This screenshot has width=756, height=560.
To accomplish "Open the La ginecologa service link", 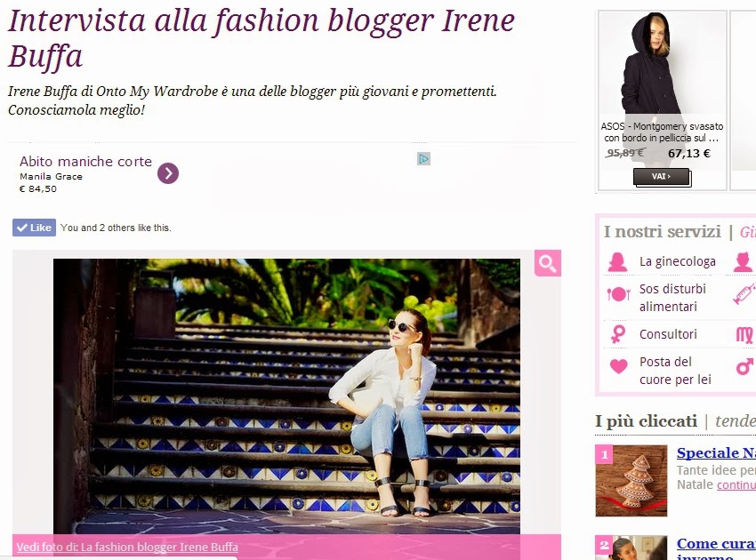I will [678, 261].
